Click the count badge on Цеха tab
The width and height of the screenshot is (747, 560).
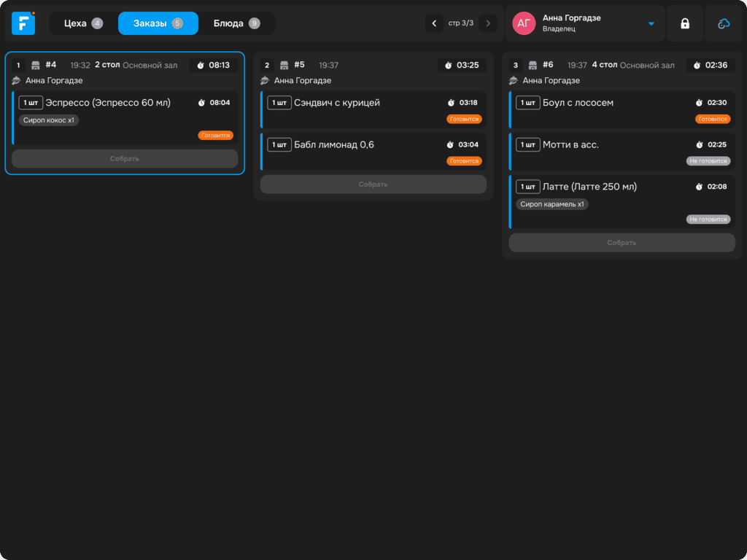pyautogui.click(x=97, y=23)
